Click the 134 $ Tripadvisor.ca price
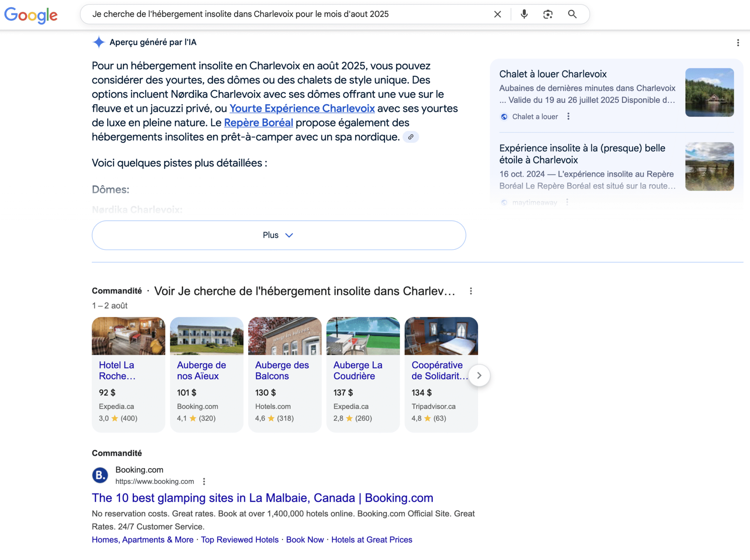This screenshot has width=750, height=560. tap(421, 393)
